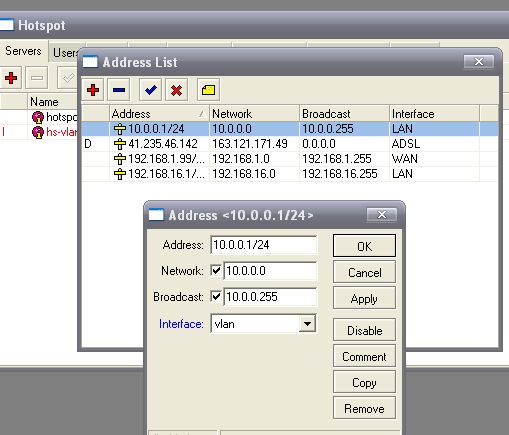Viewport: 509px width, 435px height.
Task: Add a new address in Address List
Action: point(93,90)
